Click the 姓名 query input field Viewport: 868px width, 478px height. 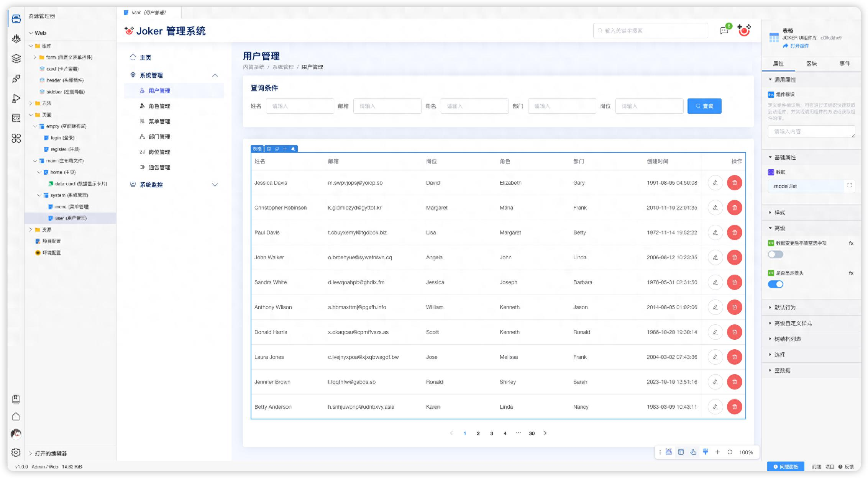300,106
